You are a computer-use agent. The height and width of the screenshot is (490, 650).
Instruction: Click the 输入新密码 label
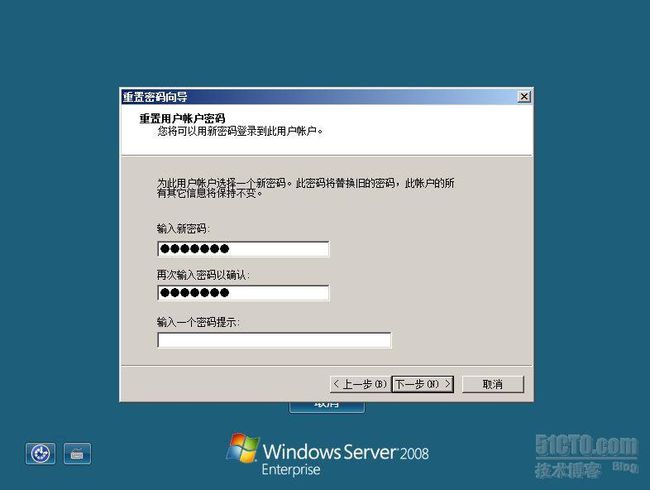(183, 228)
